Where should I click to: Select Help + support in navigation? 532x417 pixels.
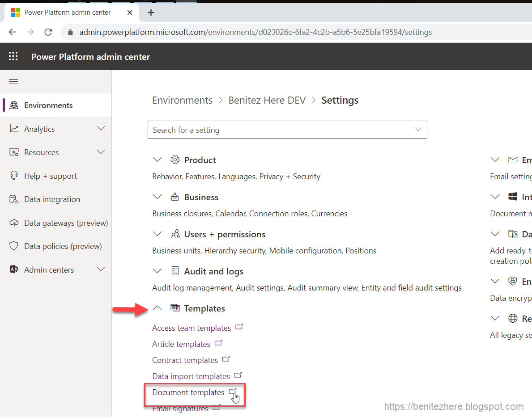pyautogui.click(x=56, y=176)
